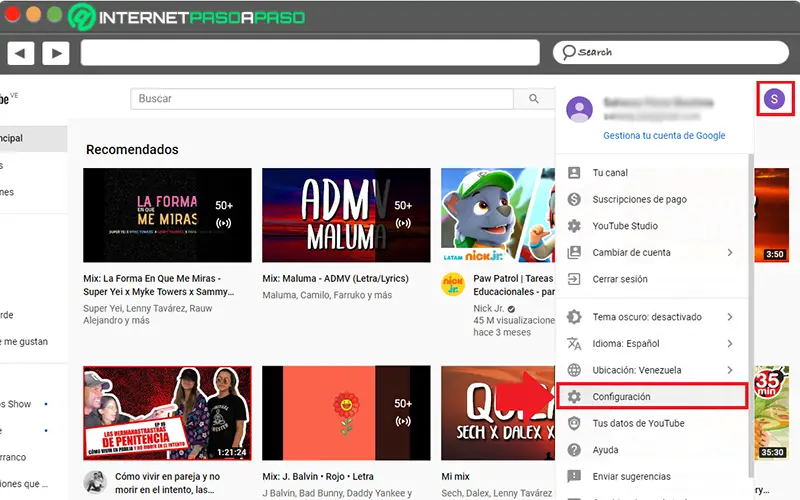
Task: Click the Tu canal person icon
Action: (x=574, y=172)
